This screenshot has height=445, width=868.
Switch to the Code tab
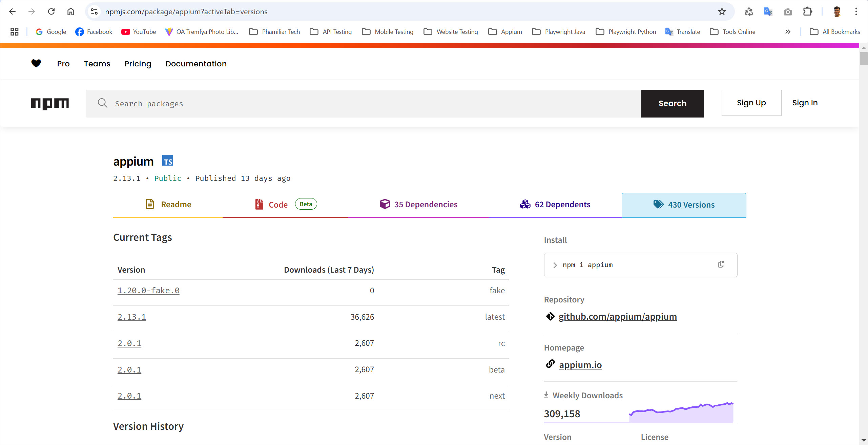point(285,205)
